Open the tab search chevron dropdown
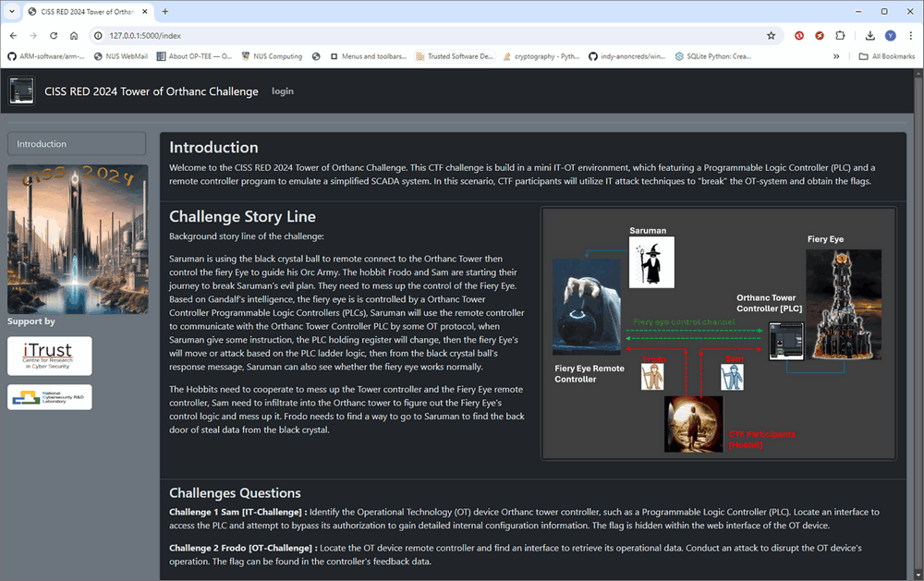The height and width of the screenshot is (581, 924). [x=12, y=11]
